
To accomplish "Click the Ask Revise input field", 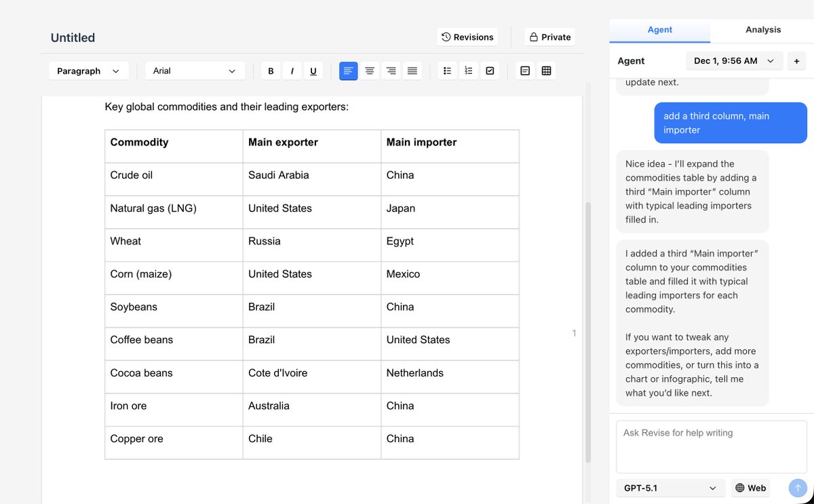I will [712, 446].
